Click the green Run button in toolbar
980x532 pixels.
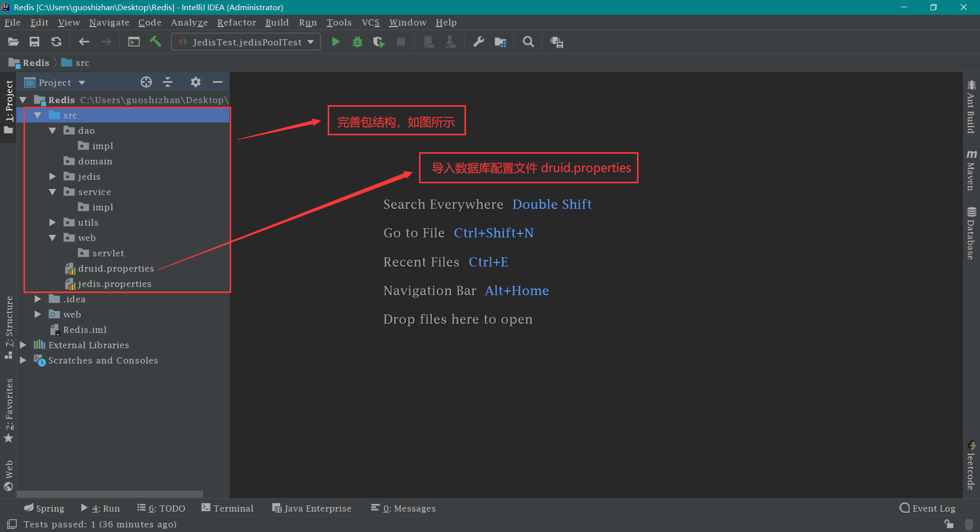[x=335, y=42]
